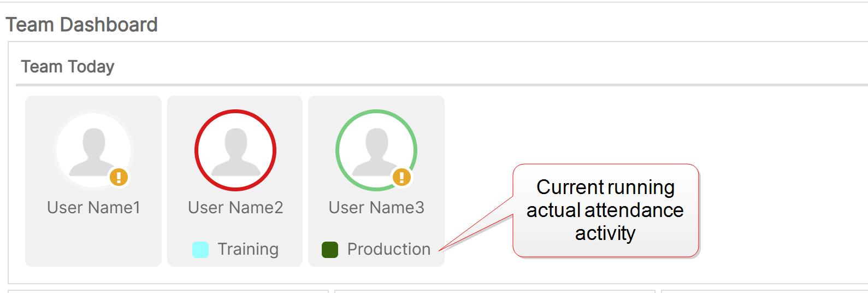Open the User Name2 name link
The image size is (868, 293).
click(235, 208)
